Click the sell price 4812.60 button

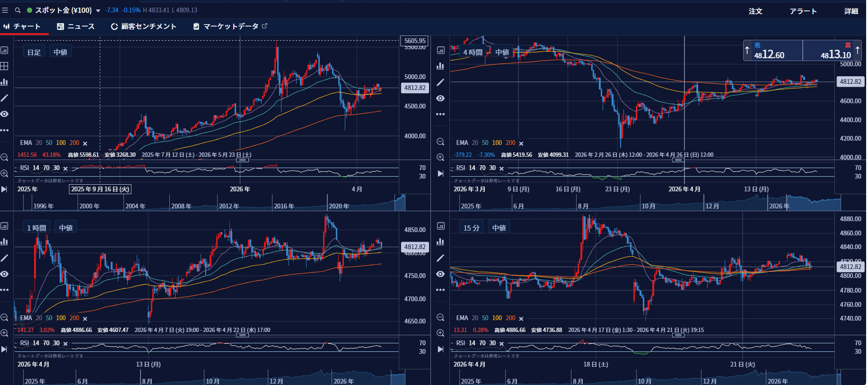click(x=773, y=51)
